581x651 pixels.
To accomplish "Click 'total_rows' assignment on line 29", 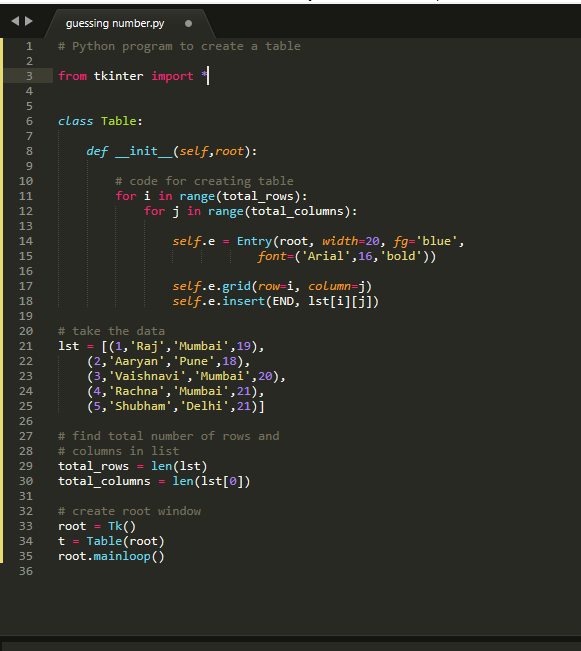I will point(93,466).
